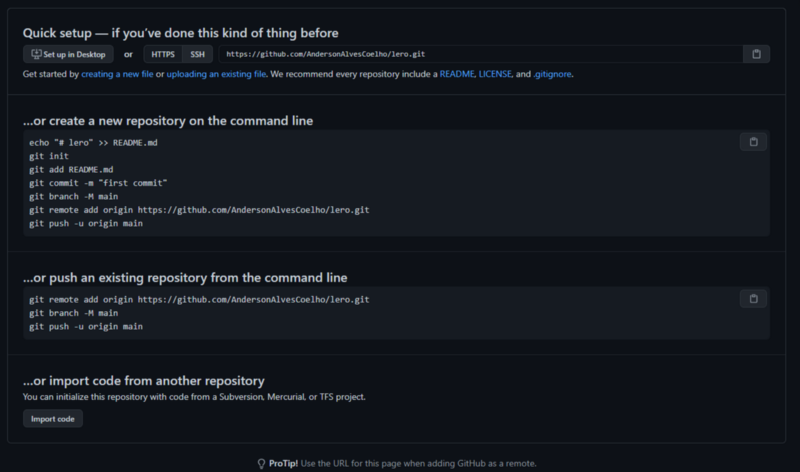Copy the push existing repository commands
The width and height of the screenshot is (800, 472).
click(753, 299)
